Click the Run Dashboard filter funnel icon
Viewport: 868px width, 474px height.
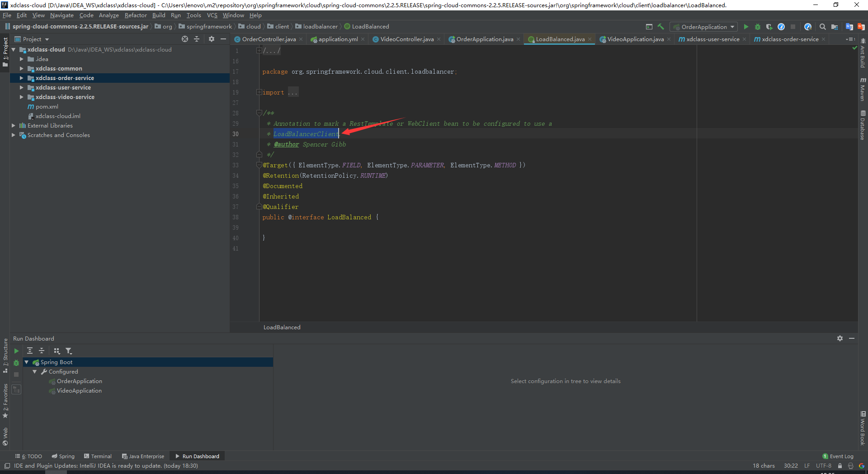pos(69,351)
